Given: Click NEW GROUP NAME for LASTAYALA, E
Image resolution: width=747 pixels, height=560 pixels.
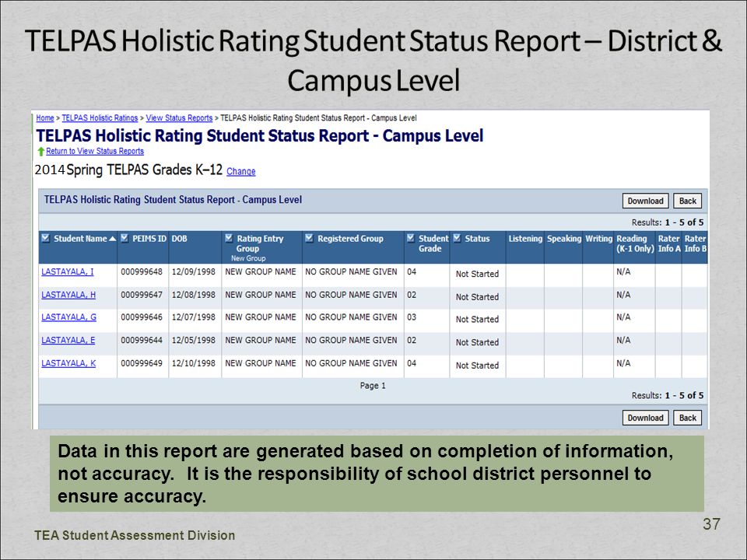Looking at the screenshot, I should (x=261, y=340).
